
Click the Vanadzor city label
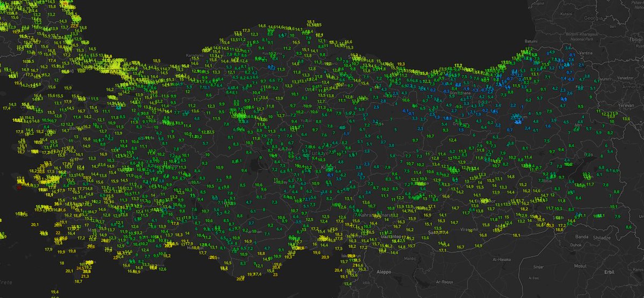click(x=626, y=78)
